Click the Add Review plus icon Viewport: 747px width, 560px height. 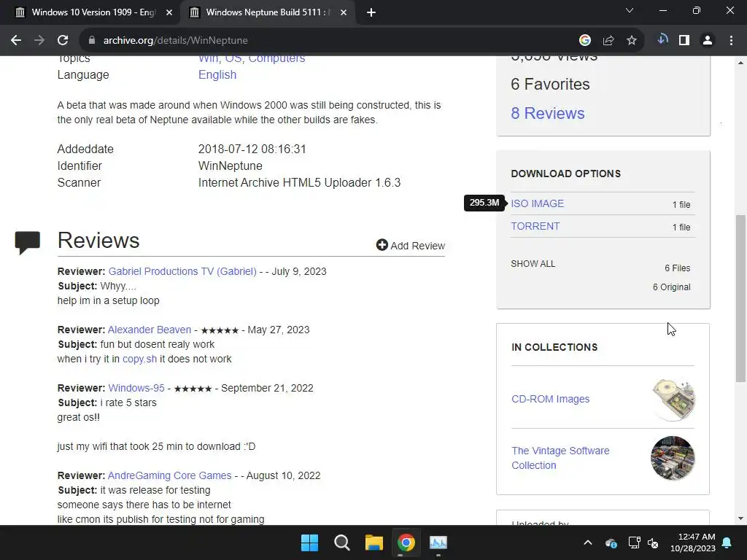(x=382, y=245)
